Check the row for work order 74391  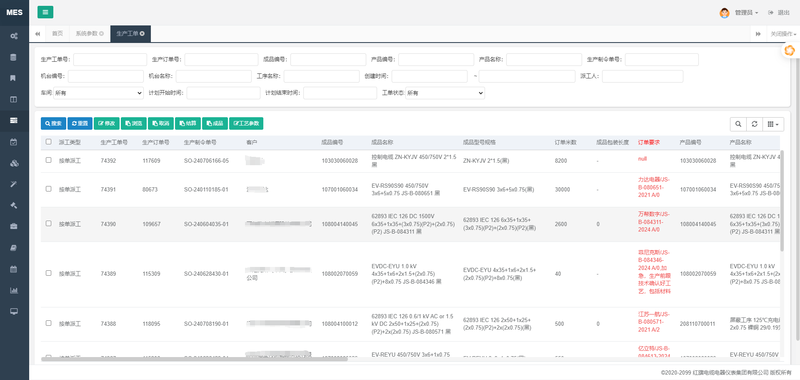pos(48,189)
